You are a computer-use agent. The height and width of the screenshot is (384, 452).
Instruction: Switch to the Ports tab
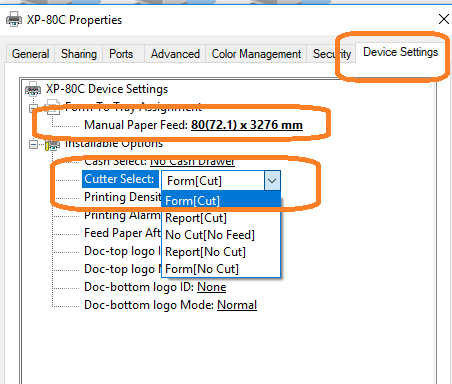[x=121, y=54]
